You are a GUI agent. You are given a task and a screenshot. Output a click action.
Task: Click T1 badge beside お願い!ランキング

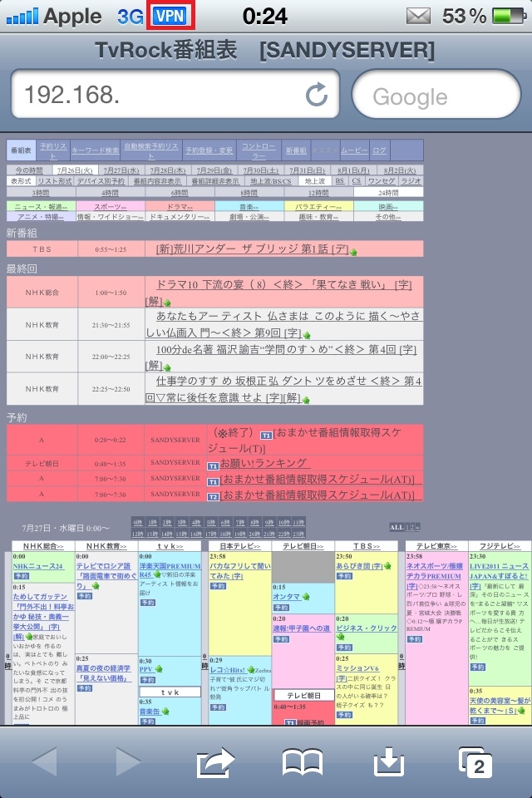pos(213,465)
